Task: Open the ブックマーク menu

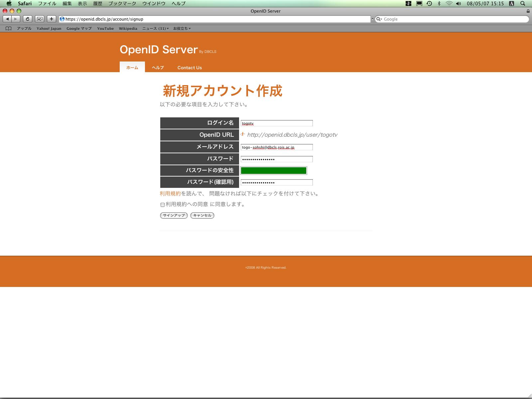Action: click(122, 4)
